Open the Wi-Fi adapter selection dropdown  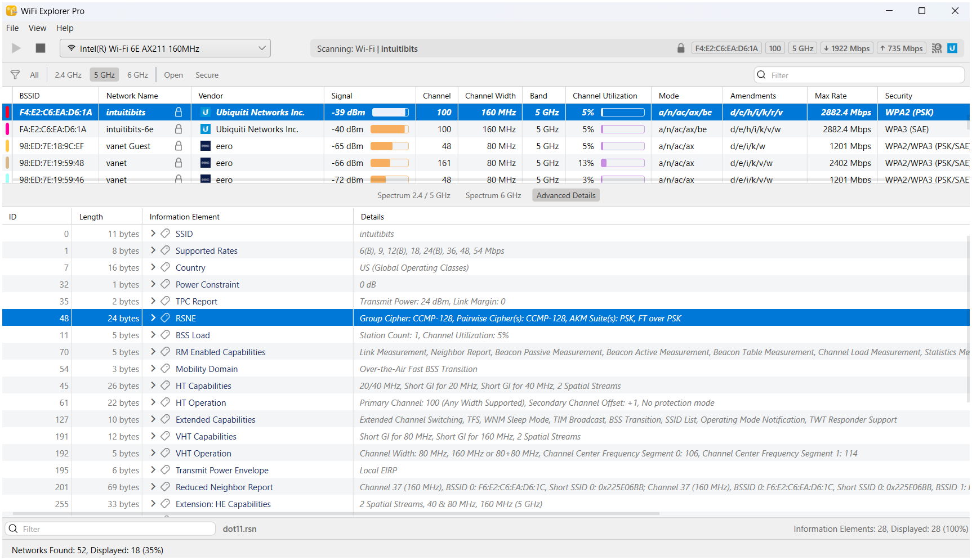point(165,48)
